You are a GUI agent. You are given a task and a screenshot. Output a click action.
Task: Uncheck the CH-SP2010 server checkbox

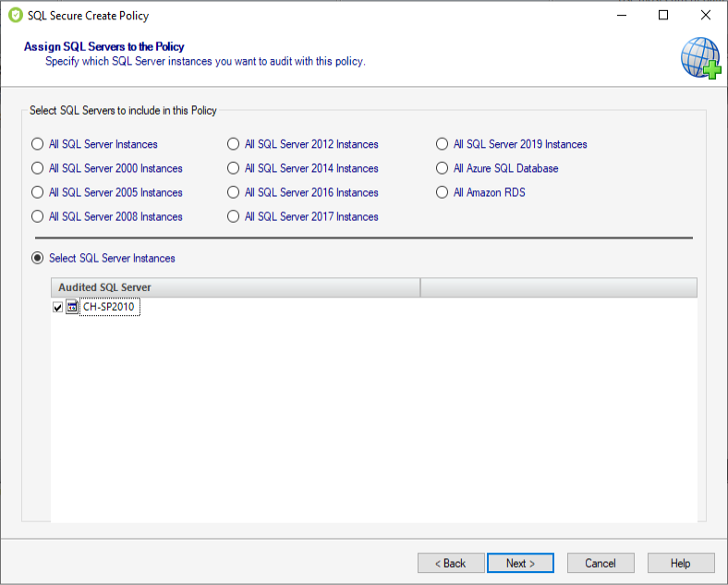click(58, 308)
